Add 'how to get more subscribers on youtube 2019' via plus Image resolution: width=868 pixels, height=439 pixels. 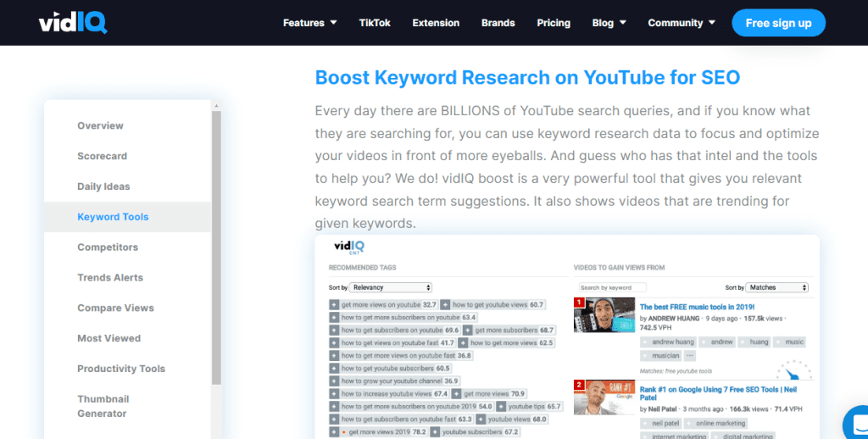334,407
